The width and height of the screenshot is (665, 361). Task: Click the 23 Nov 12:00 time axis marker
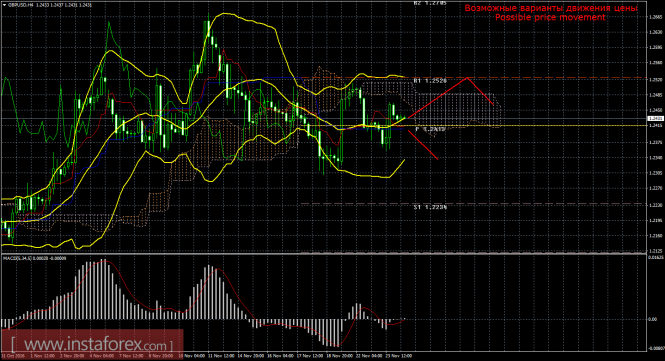pos(399,355)
